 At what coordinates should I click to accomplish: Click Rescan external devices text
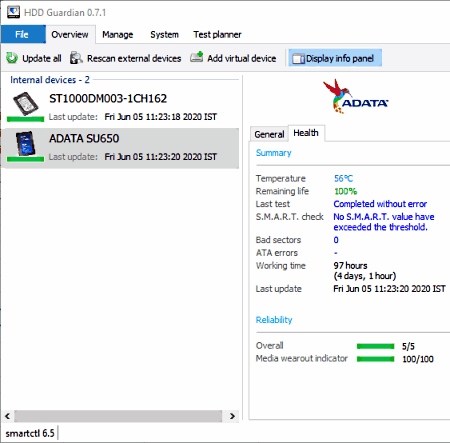[134, 58]
